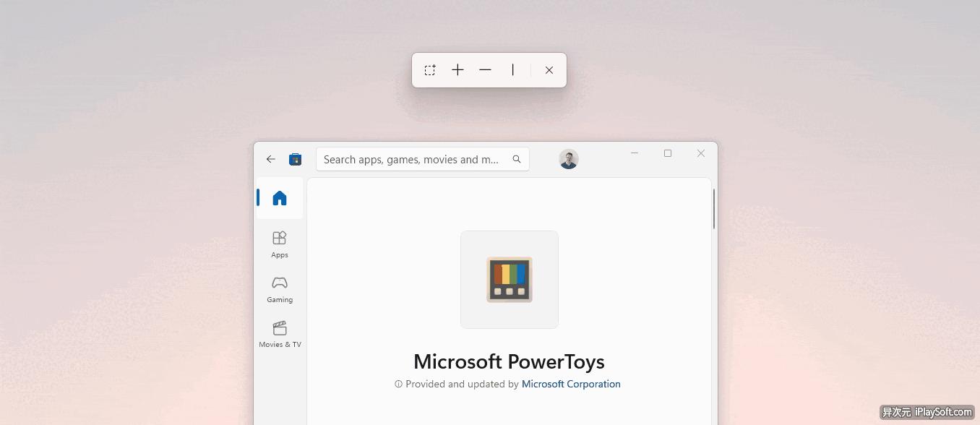
Task: View the Microsoft PowerToys app logo thumbnail
Action: [509, 280]
